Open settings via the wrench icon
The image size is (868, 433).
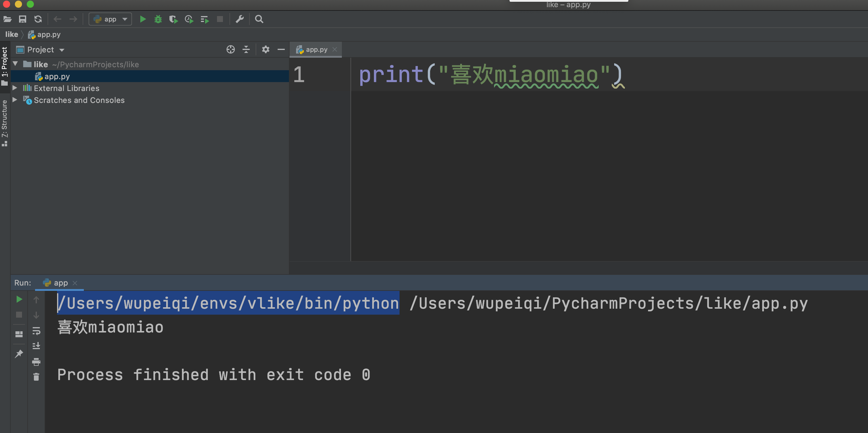(240, 19)
